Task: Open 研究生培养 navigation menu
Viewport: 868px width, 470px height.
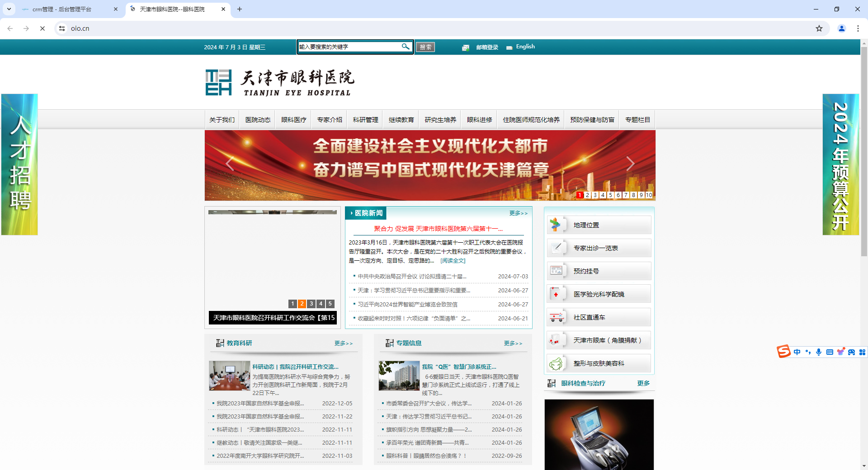Action: 440,120
